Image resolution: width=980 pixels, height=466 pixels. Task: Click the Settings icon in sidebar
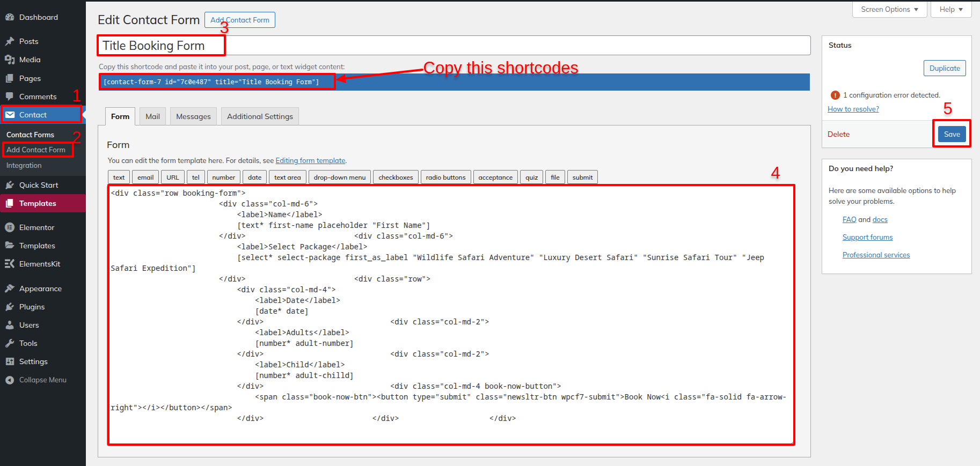[10, 361]
